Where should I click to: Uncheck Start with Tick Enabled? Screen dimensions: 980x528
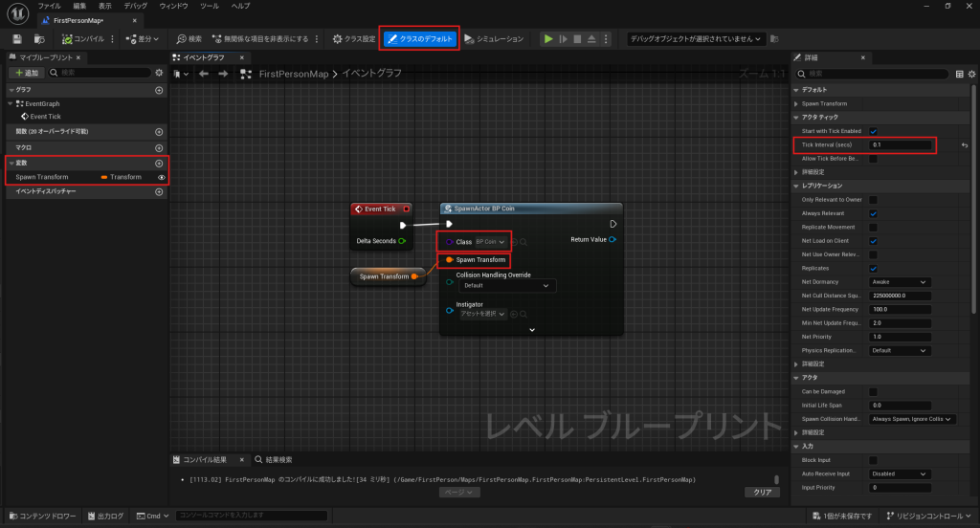pos(874,131)
